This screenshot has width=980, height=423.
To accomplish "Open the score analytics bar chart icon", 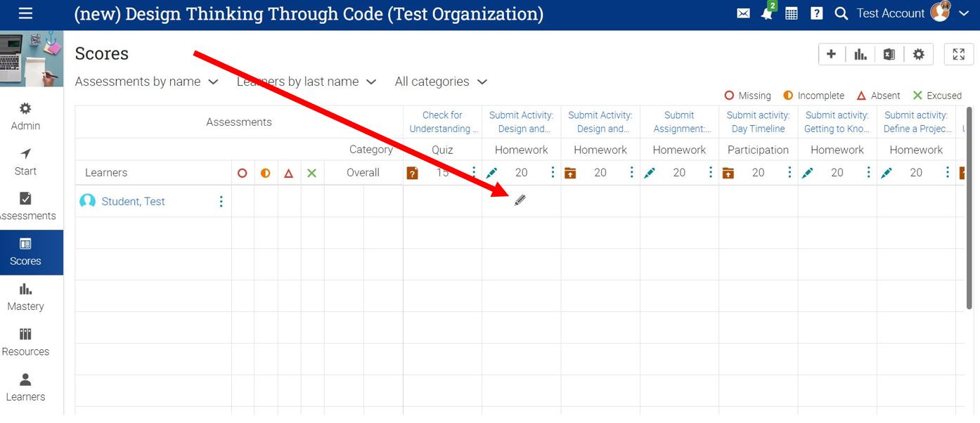I will click(x=860, y=54).
